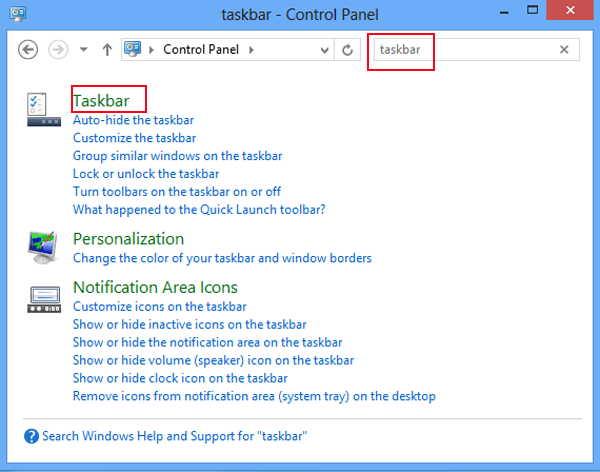Open the Taskbar heading link
This screenshot has width=600, height=472.
point(101,101)
